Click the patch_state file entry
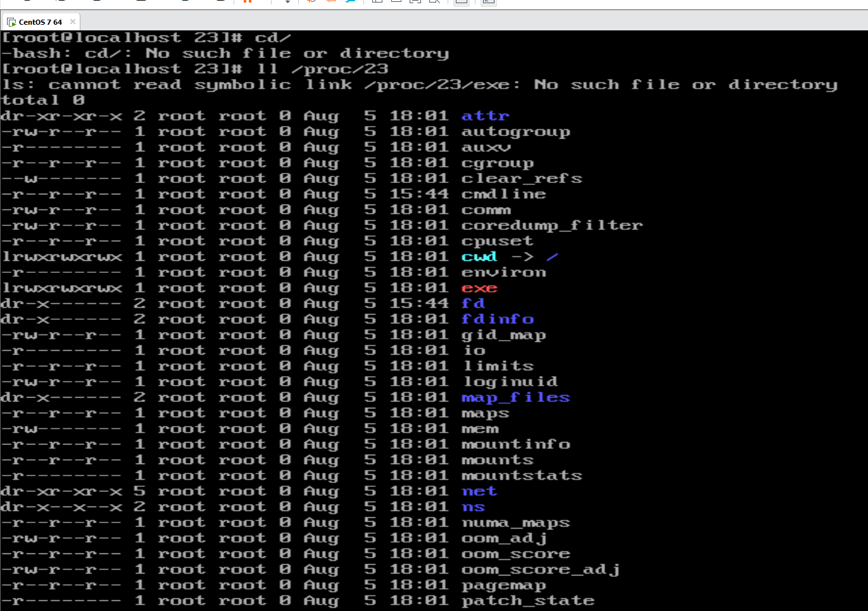 coord(528,601)
